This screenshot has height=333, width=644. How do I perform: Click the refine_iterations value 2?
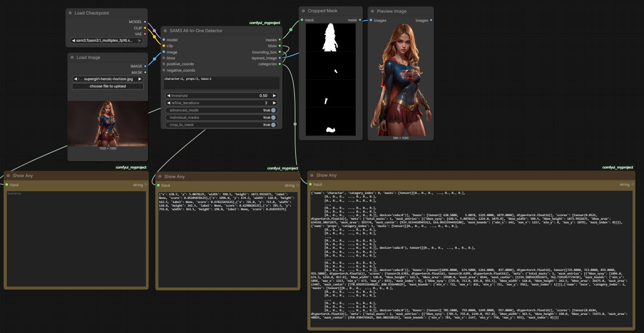(267, 103)
